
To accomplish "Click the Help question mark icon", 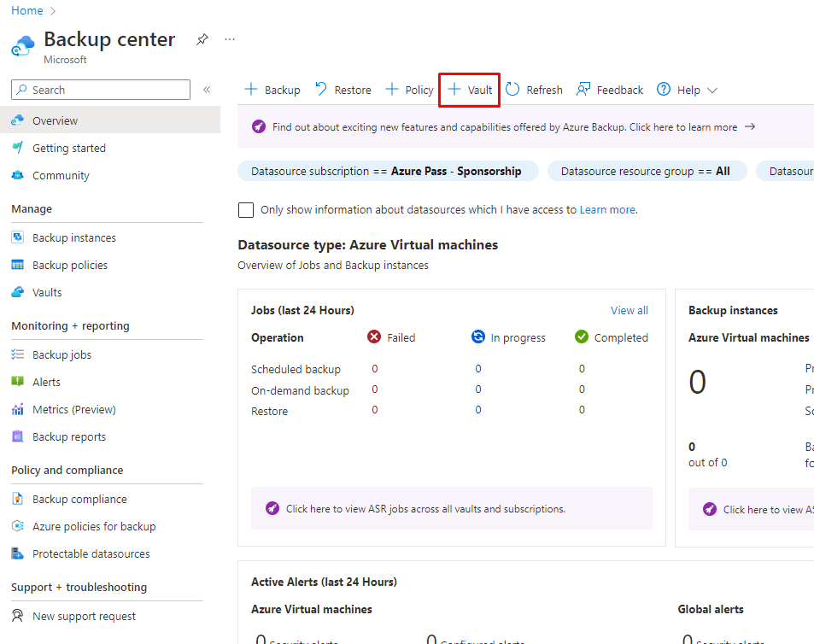I will click(x=664, y=90).
